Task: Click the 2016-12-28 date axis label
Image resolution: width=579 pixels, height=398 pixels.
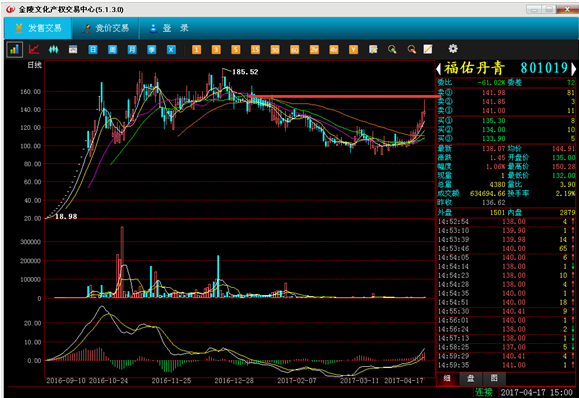Action: point(234,381)
